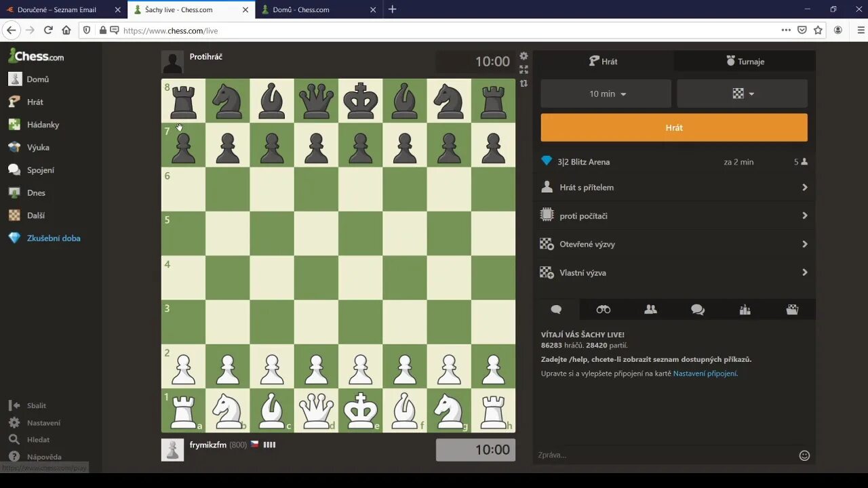Switch to the Hrát tab
868x488 pixels.
[x=604, y=61]
